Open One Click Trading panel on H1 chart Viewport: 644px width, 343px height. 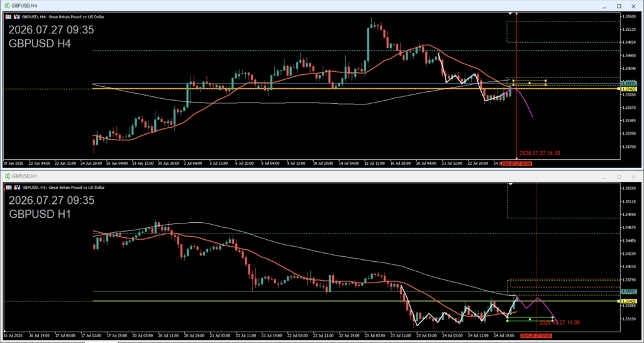pos(8,188)
